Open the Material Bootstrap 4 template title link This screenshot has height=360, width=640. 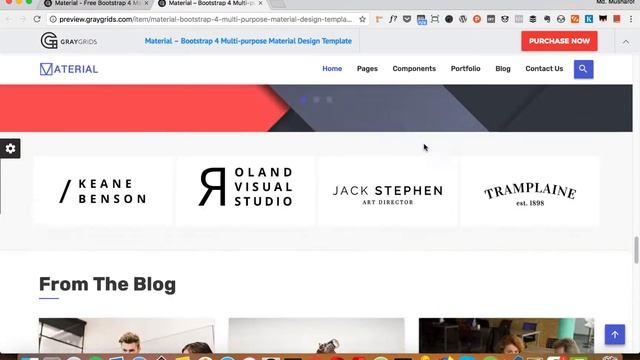coord(248,41)
